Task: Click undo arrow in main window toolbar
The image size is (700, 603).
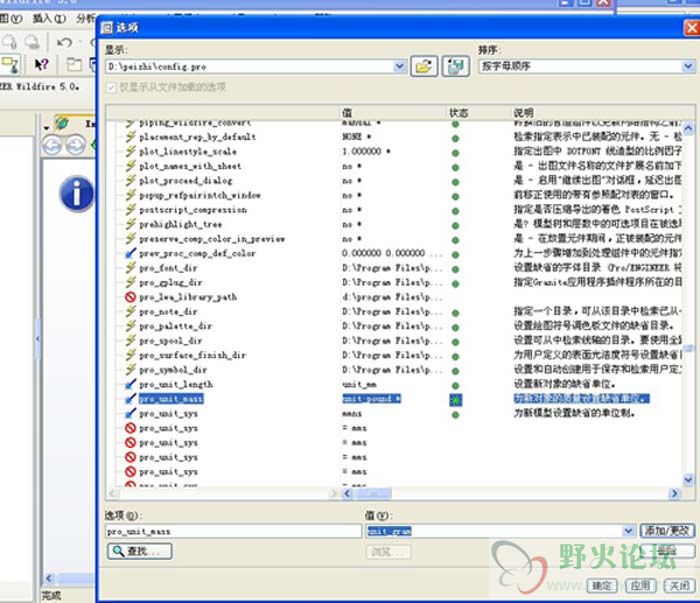Action: 65,42
